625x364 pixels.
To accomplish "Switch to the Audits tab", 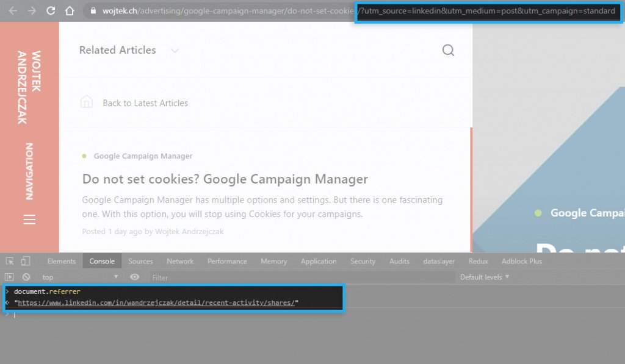I will click(x=399, y=261).
